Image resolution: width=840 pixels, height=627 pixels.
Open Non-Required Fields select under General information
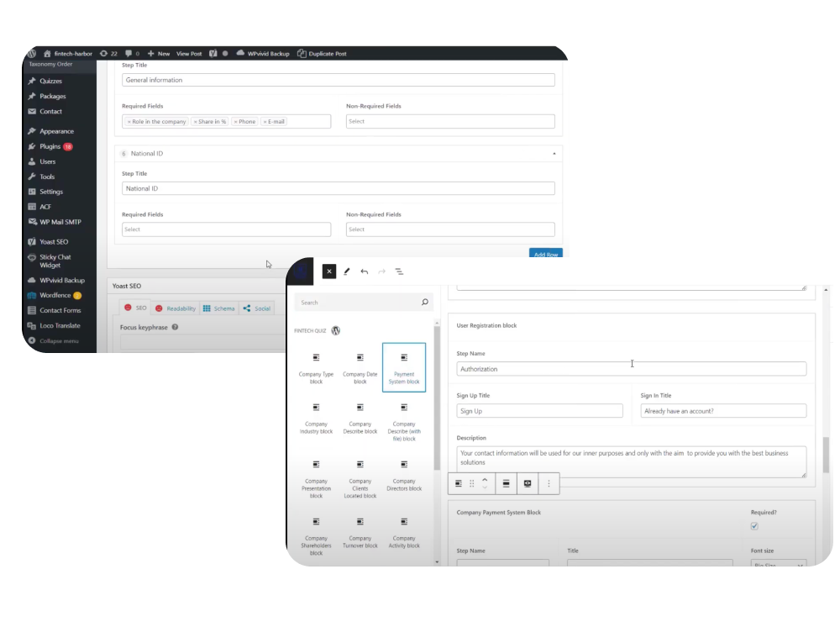tap(449, 122)
